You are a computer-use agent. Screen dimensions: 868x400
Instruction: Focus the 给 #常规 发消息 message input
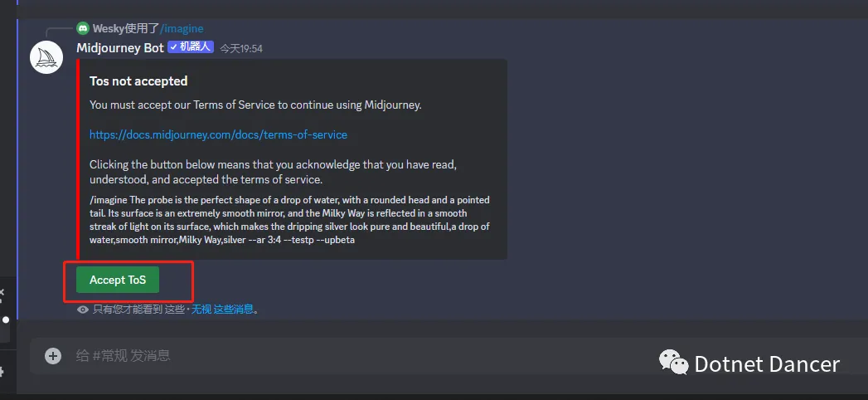coord(332,356)
